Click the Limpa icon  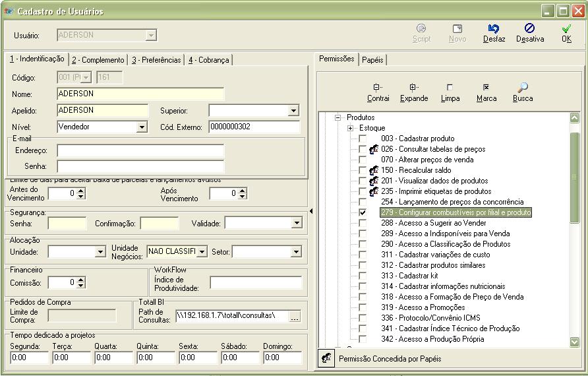(x=450, y=88)
